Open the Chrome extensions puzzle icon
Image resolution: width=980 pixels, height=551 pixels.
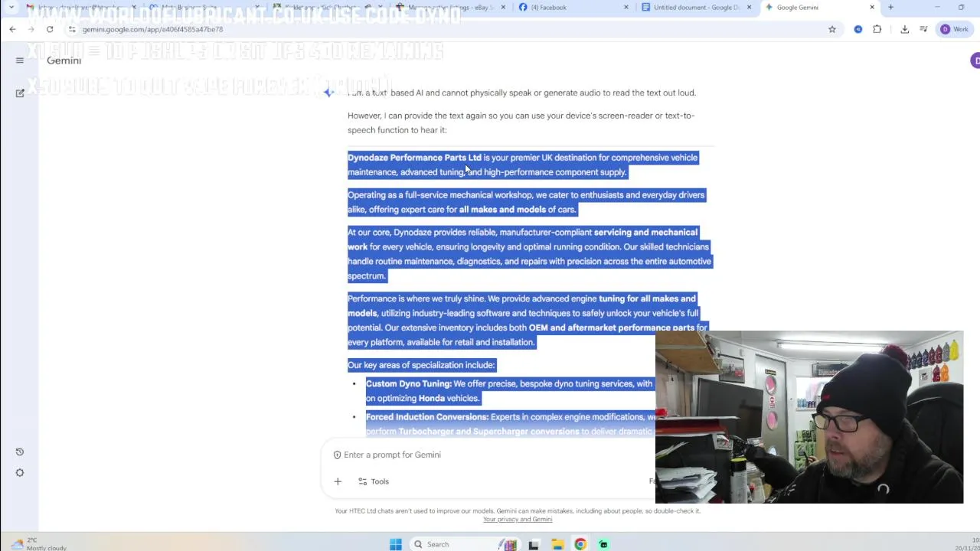(877, 29)
